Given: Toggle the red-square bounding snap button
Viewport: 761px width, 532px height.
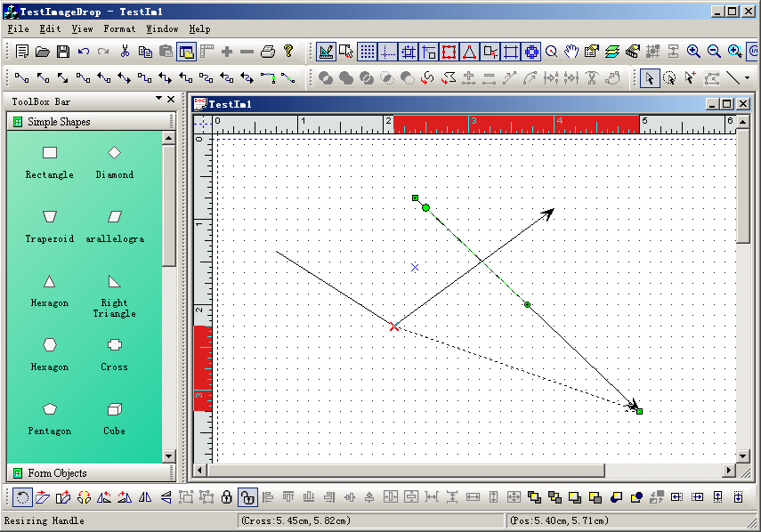Looking at the screenshot, I should tap(449, 52).
